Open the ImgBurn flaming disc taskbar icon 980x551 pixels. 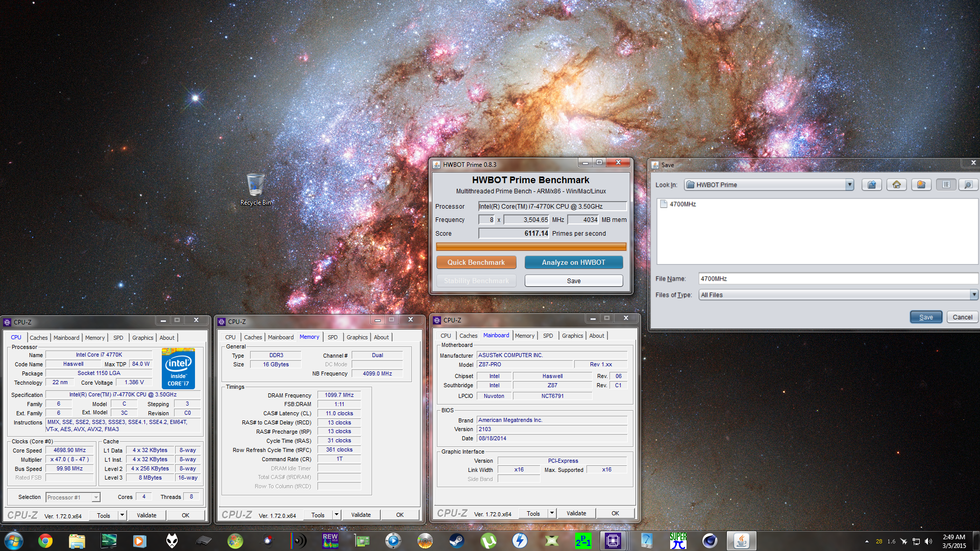coord(425,541)
